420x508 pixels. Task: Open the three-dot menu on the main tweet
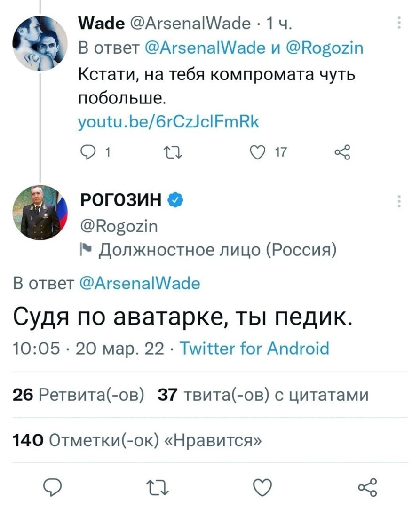[x=399, y=201]
